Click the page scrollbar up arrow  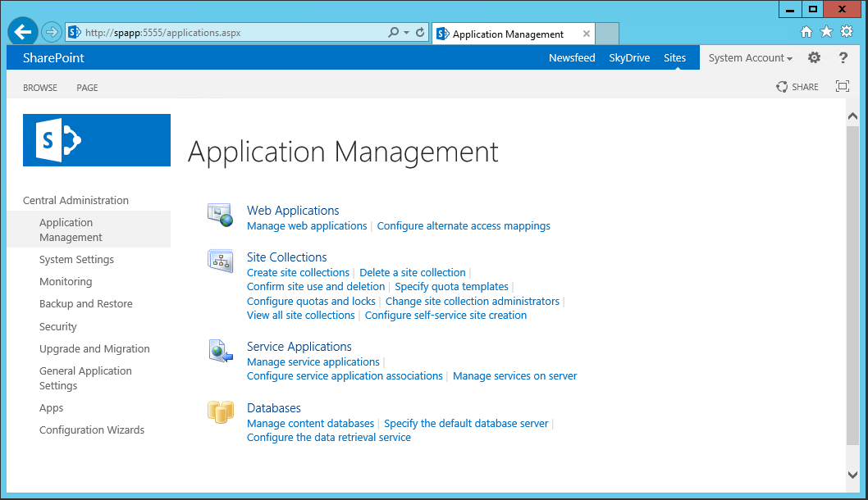point(852,116)
